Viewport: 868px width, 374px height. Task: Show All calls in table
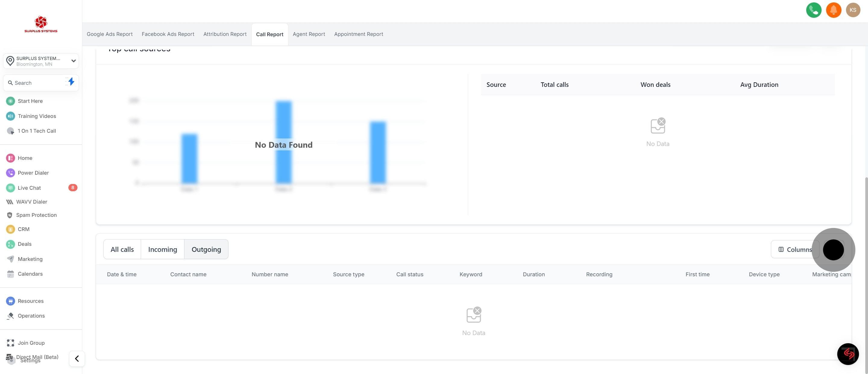pos(122,249)
